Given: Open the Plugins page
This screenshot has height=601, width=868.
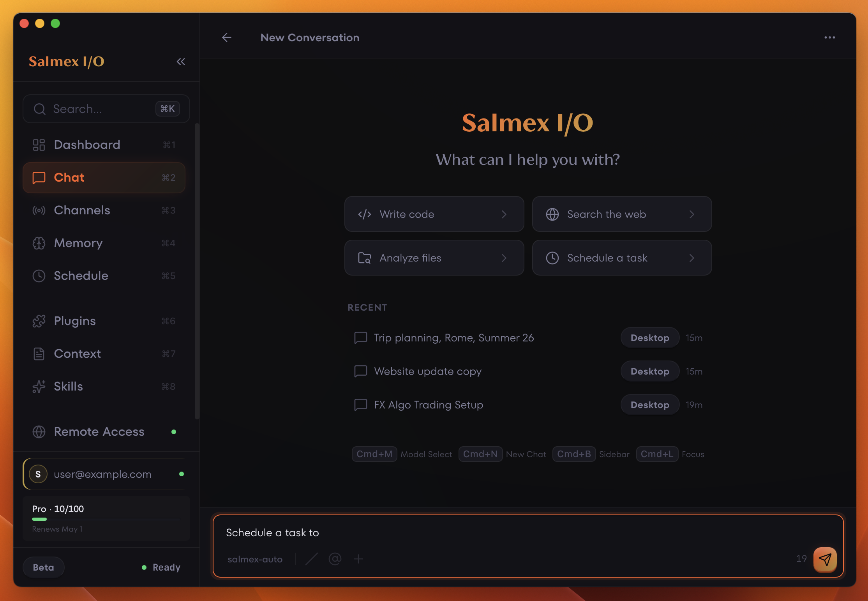Looking at the screenshot, I should (x=104, y=321).
